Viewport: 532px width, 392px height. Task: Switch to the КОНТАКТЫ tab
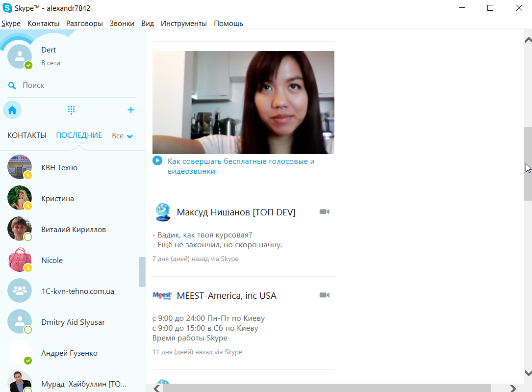27,135
